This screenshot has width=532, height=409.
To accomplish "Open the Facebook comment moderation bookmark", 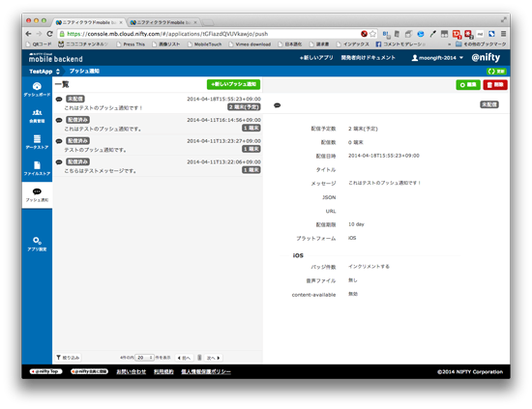I will pos(400,44).
